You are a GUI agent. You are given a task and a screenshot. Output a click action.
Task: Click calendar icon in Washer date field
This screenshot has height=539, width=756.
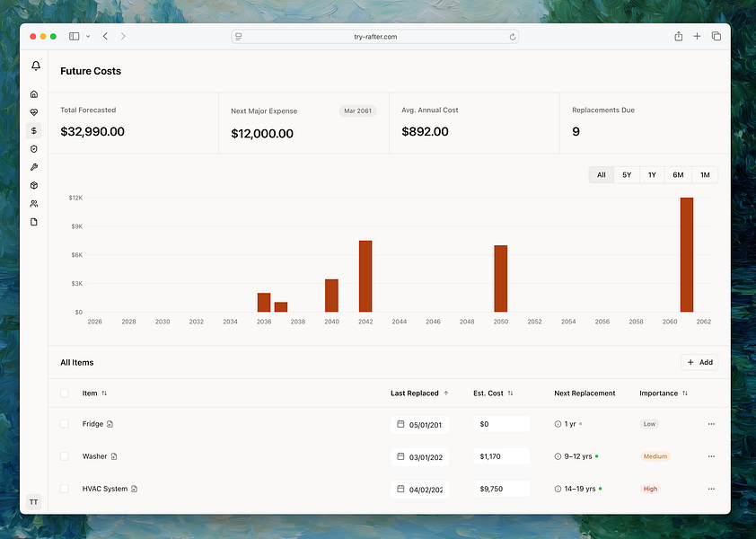pyautogui.click(x=400, y=456)
